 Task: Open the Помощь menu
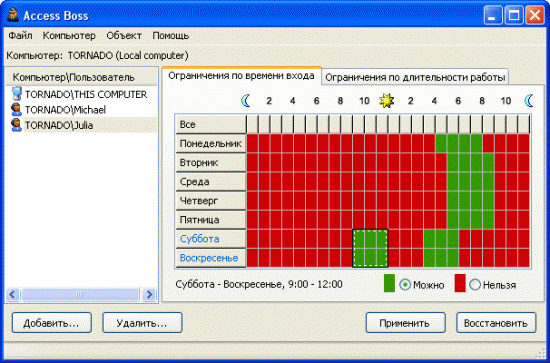[171, 35]
